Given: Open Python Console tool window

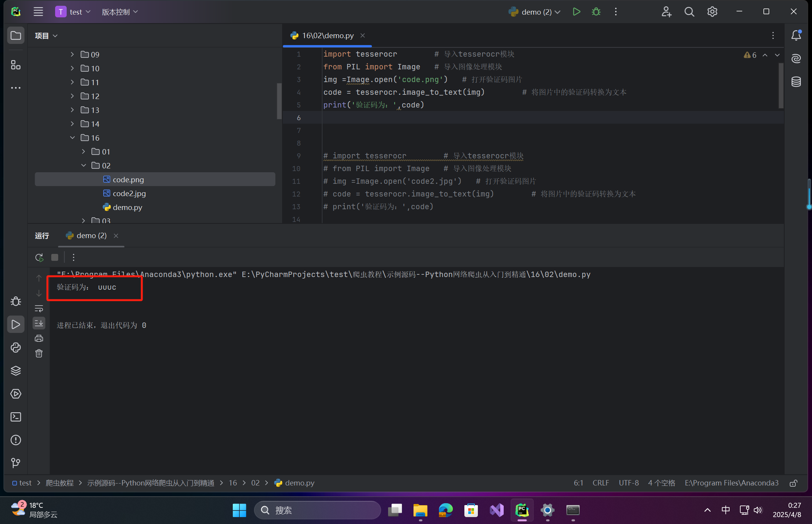Looking at the screenshot, I should point(16,348).
